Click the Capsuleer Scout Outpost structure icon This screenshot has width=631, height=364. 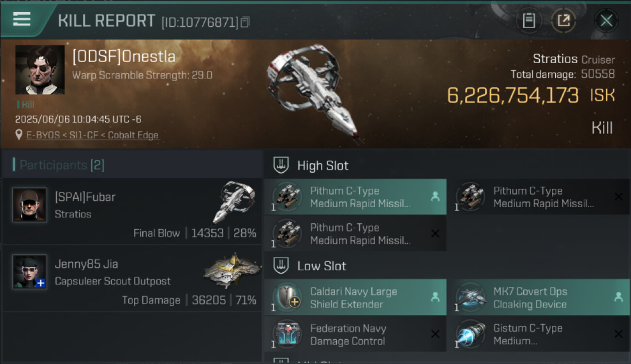(232, 271)
